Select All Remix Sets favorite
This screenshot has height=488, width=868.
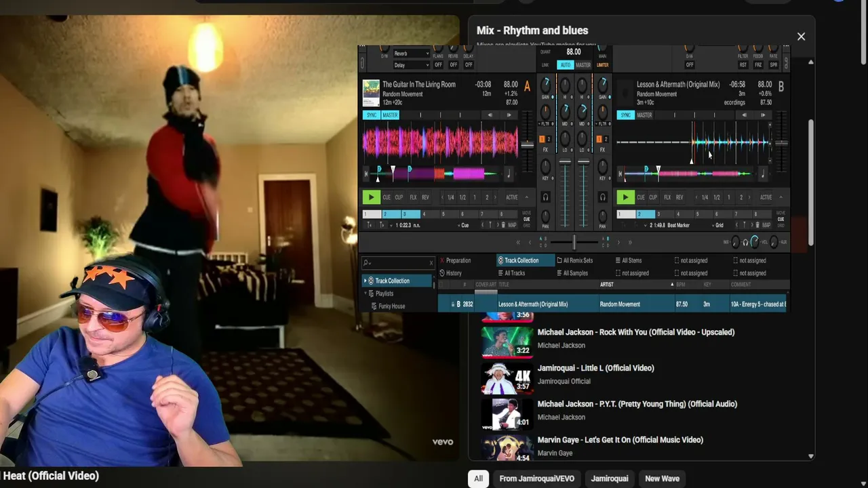point(574,260)
